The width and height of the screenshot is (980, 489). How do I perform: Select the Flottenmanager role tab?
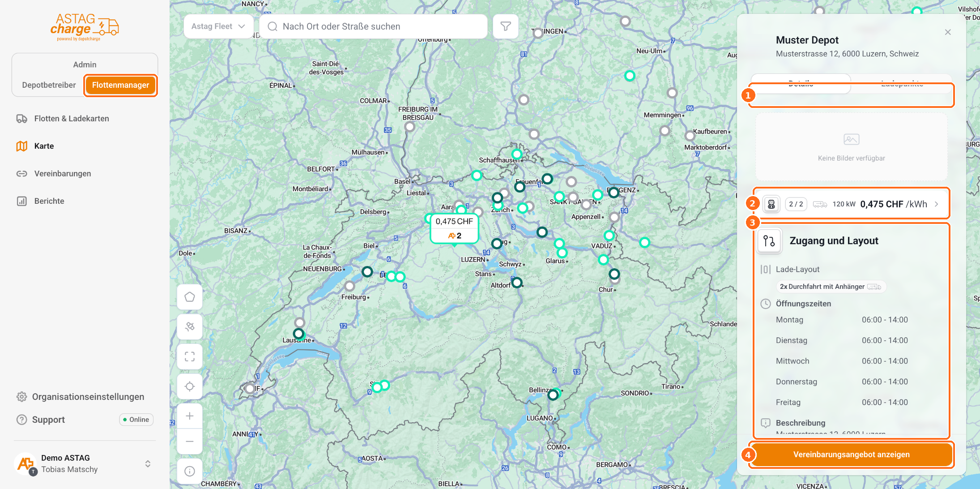click(120, 85)
